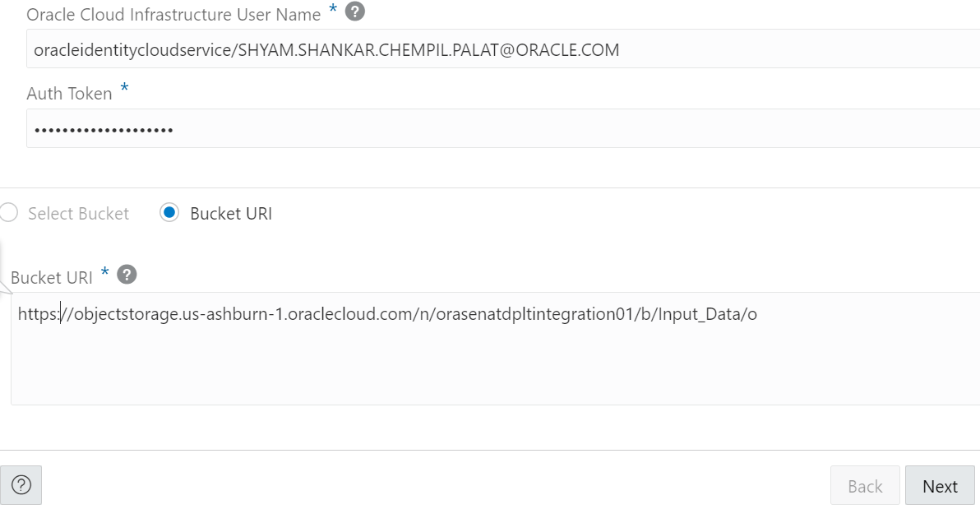Viewport: 980px width, 509px height.
Task: Click the masked dots in Auth Token
Action: [x=104, y=130]
